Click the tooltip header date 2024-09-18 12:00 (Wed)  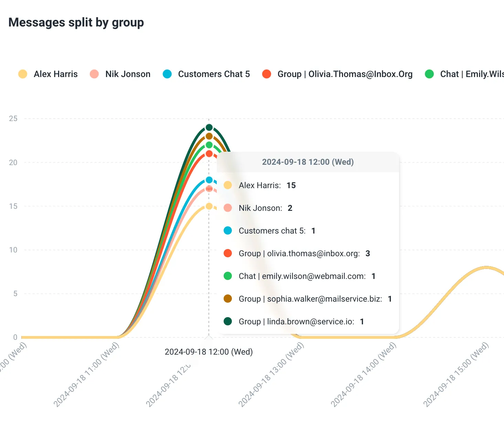pos(308,162)
